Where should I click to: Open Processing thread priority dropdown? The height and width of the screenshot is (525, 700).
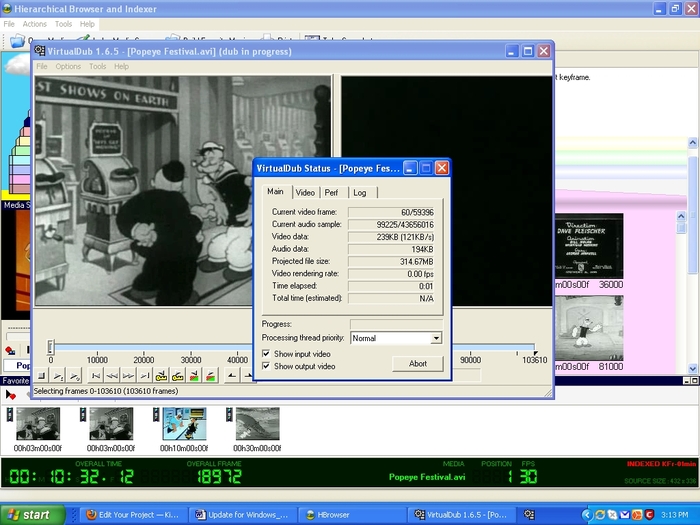[x=436, y=338]
